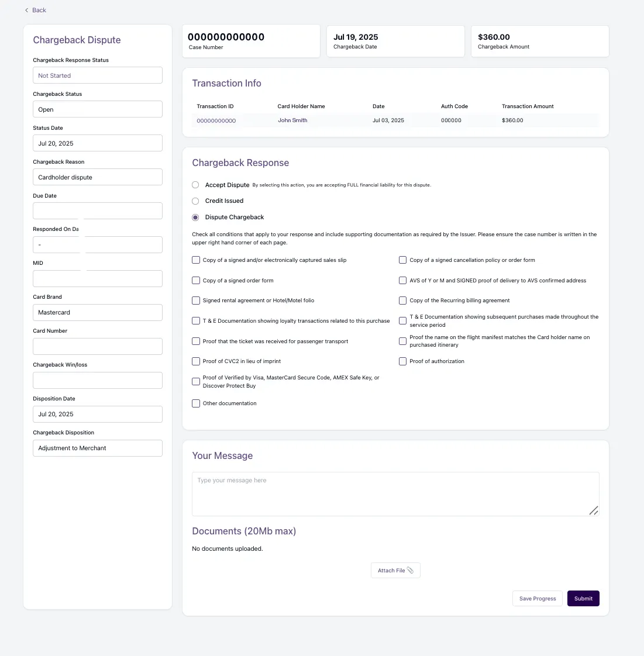
Task: Open the Transaction ID 00000000000 link
Action: click(x=216, y=121)
